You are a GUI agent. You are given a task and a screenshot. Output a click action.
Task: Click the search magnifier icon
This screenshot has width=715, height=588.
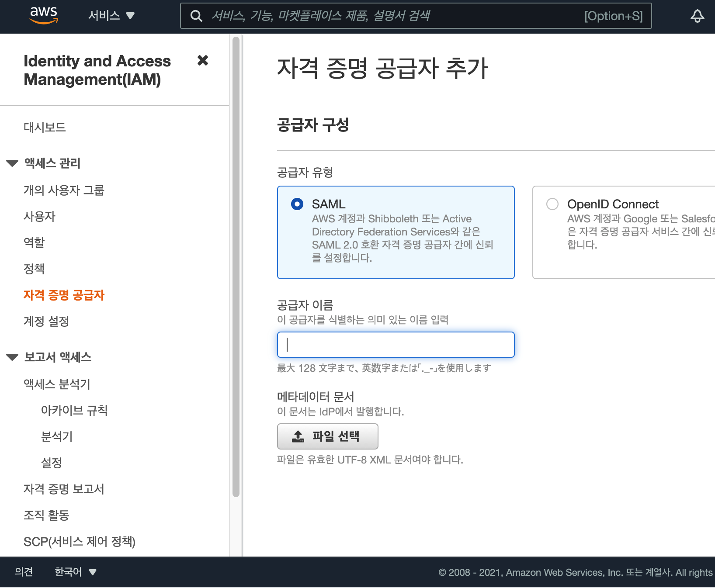click(196, 15)
